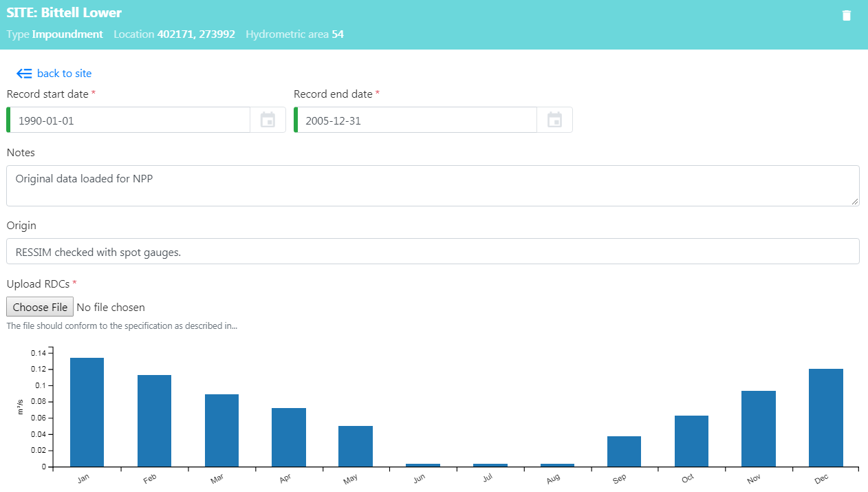The width and height of the screenshot is (868, 492).
Task: Open calendar picker for record end date
Action: 554,120
